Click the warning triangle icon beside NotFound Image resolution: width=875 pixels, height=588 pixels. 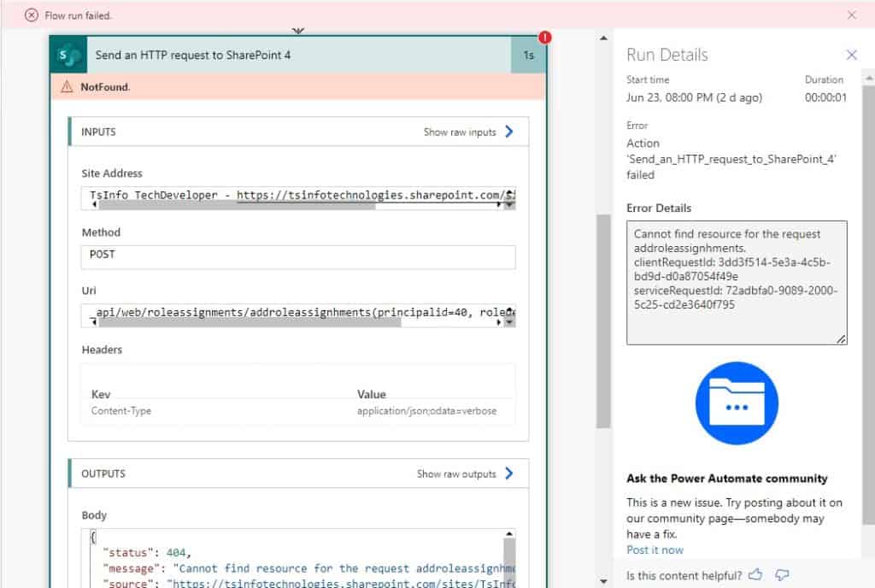click(x=68, y=86)
